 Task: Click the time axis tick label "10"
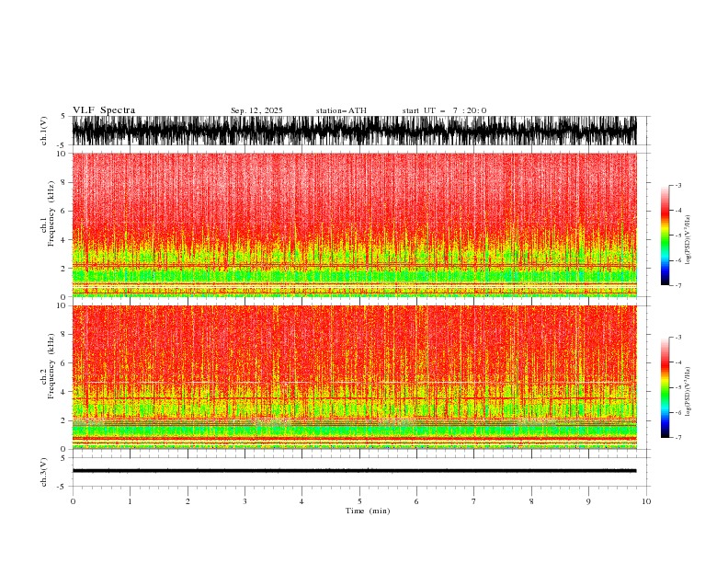coord(646,501)
